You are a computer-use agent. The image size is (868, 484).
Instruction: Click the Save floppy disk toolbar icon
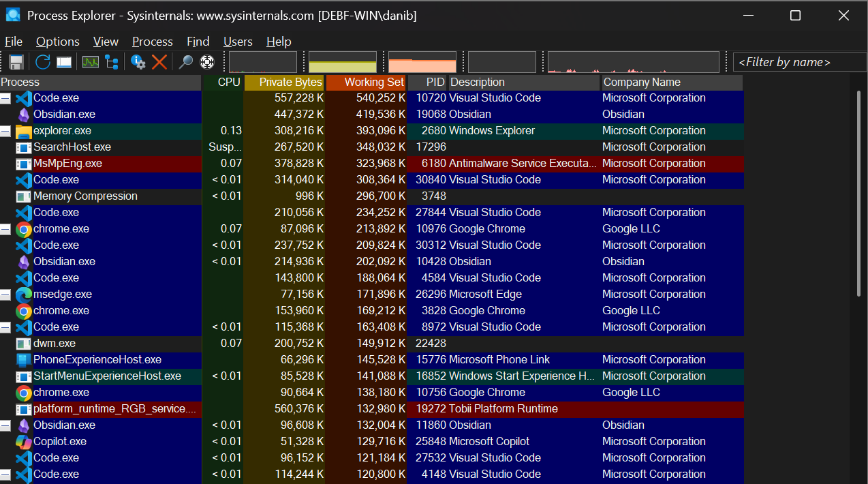point(16,62)
